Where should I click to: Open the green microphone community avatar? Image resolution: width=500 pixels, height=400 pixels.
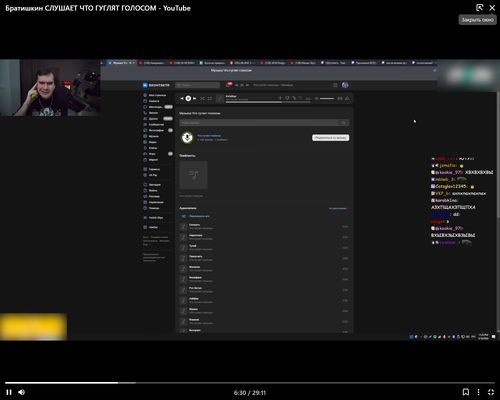pos(187,137)
